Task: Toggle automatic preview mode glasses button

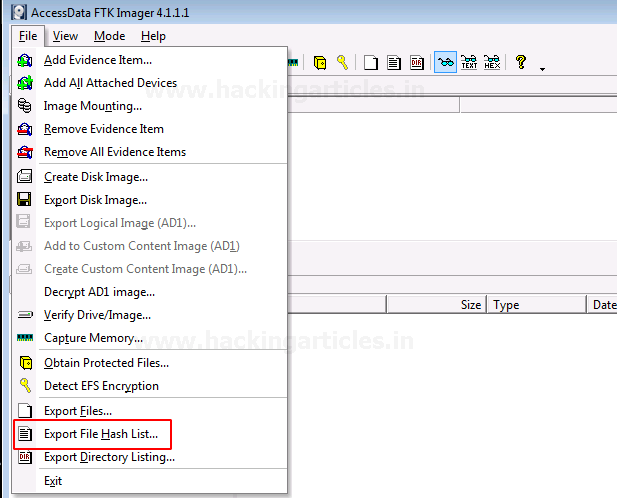Action: pos(445,62)
